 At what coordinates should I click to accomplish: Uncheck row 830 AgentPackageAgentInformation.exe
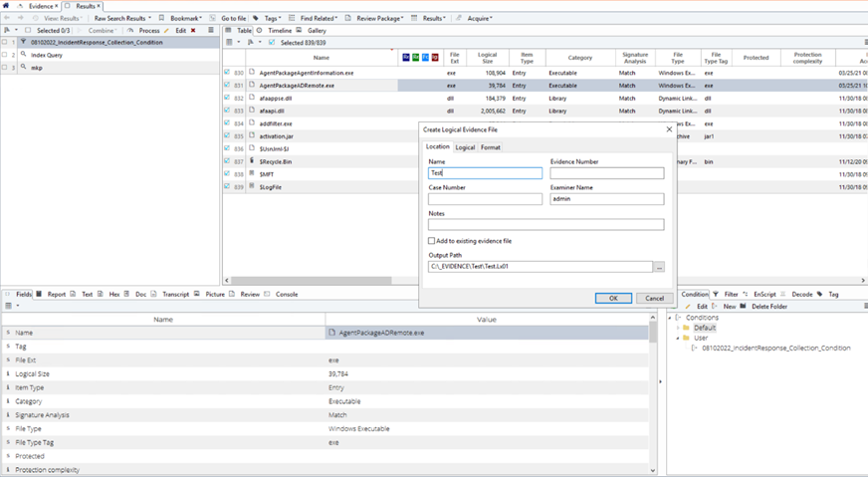click(x=227, y=72)
